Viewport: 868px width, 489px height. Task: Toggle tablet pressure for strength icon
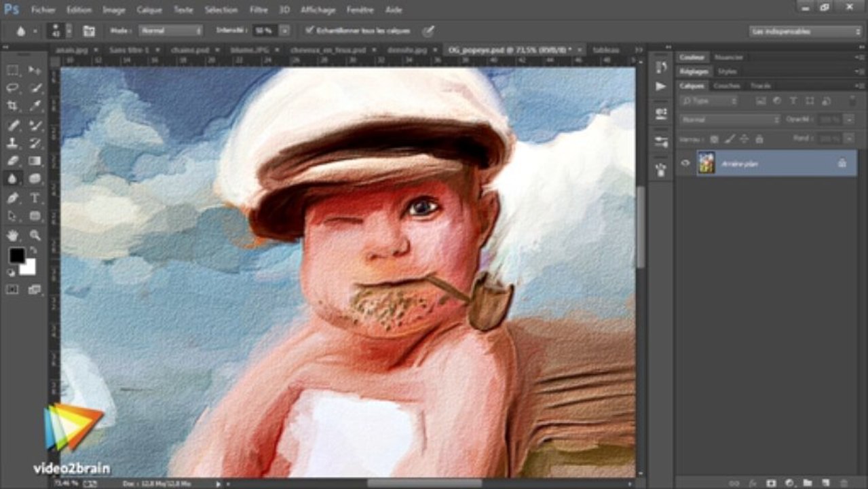pyautogui.click(x=428, y=31)
